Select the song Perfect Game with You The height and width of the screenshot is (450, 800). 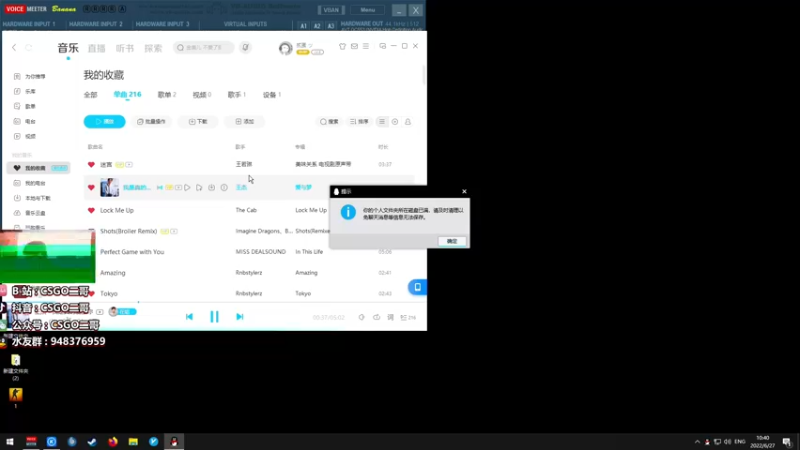(x=132, y=252)
